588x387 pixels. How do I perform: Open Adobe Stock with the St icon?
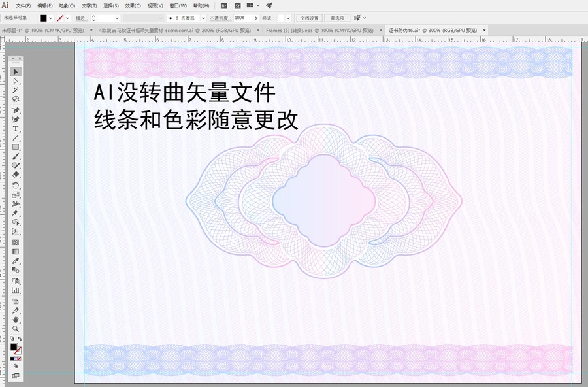[x=237, y=6]
